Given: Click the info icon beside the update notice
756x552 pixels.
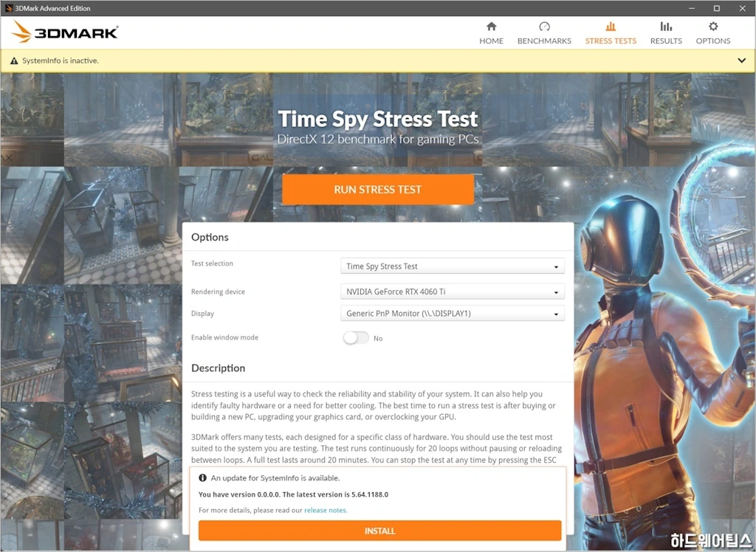Looking at the screenshot, I should [203, 477].
